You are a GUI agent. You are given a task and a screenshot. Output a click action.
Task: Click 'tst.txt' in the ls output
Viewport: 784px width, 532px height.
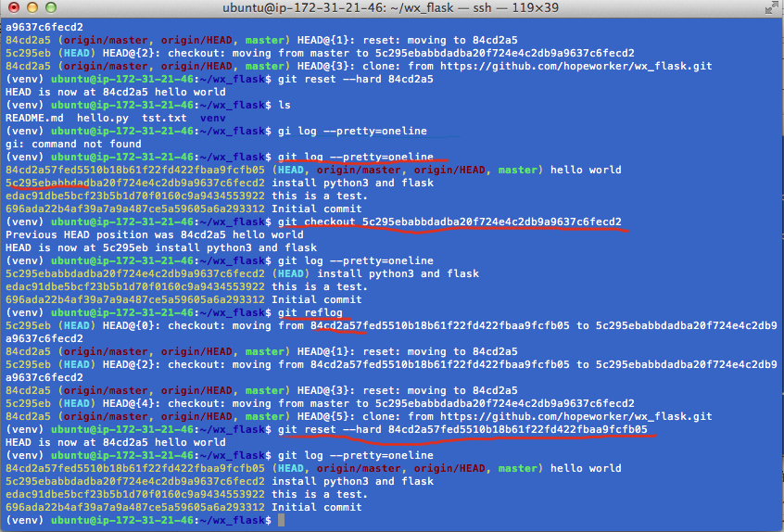pyautogui.click(x=164, y=118)
